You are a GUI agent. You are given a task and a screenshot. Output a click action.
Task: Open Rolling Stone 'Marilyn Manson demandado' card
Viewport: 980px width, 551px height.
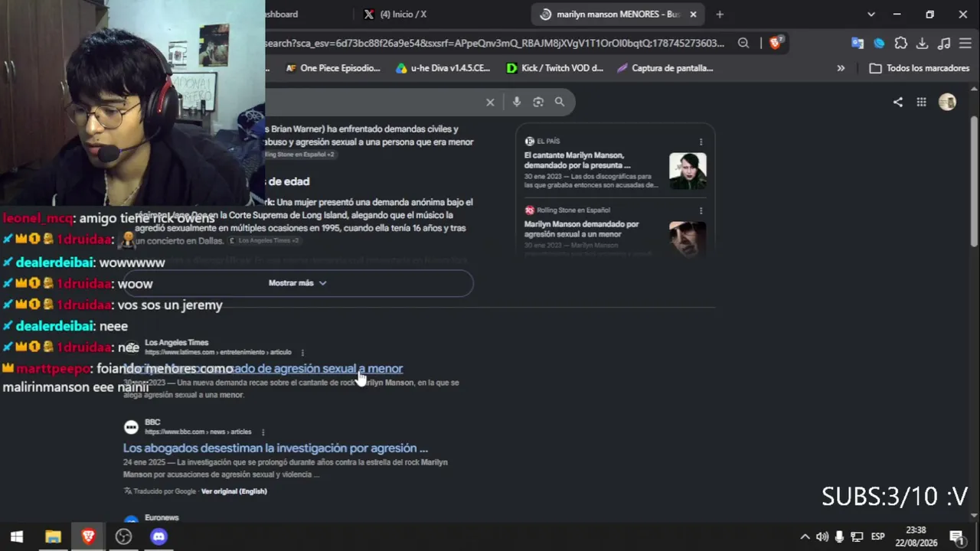coord(581,229)
